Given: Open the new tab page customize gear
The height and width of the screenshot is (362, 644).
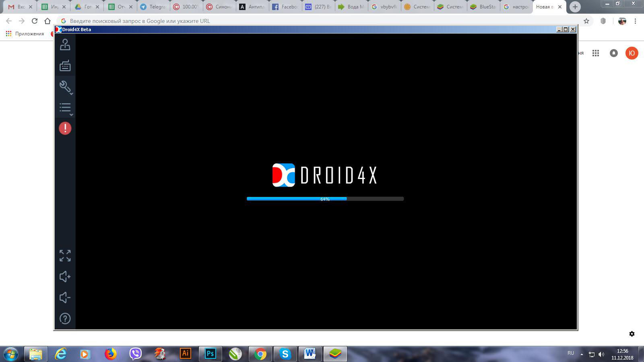Looking at the screenshot, I should tap(632, 334).
